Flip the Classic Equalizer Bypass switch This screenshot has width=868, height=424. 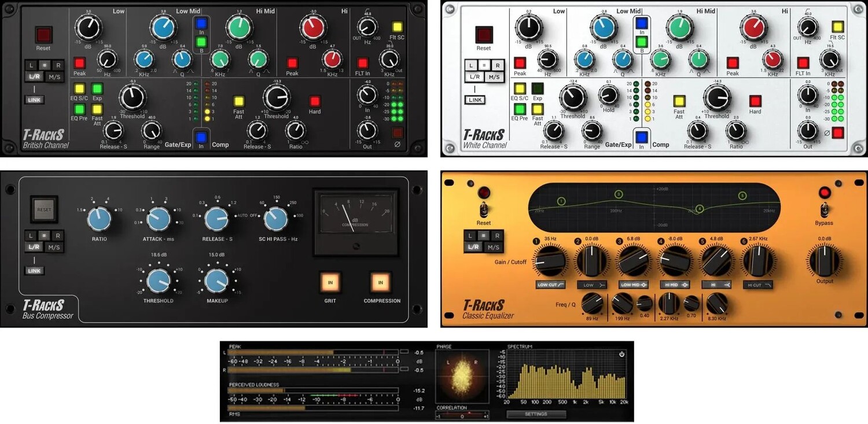[825, 209]
